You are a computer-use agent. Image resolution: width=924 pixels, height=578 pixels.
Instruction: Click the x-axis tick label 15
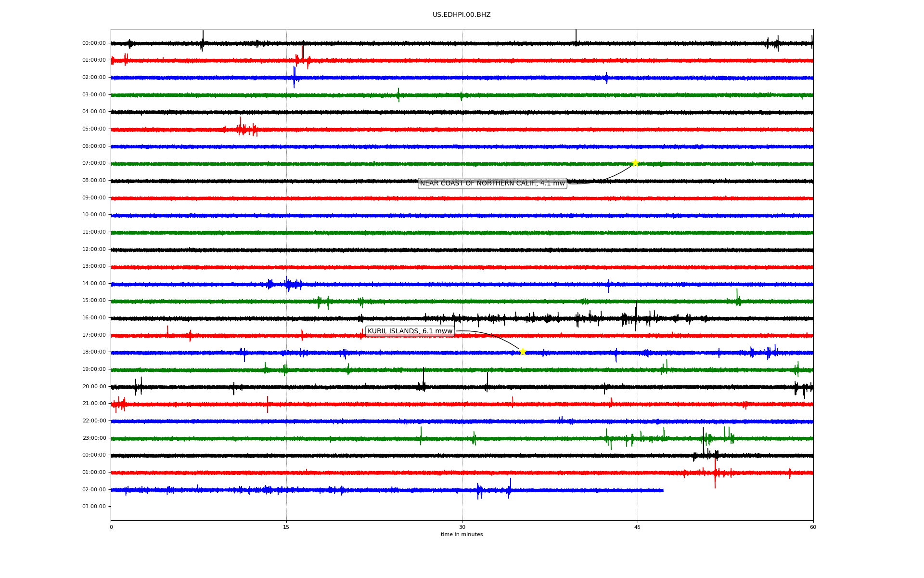pyautogui.click(x=286, y=527)
